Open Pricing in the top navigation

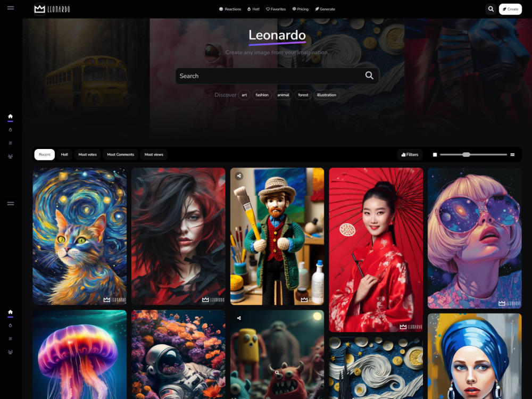(300, 9)
